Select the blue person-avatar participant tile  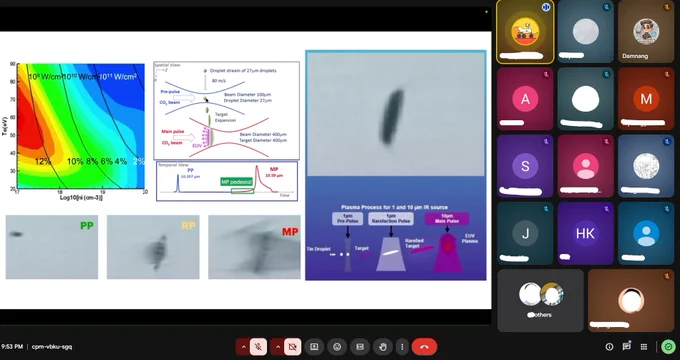tap(646, 233)
